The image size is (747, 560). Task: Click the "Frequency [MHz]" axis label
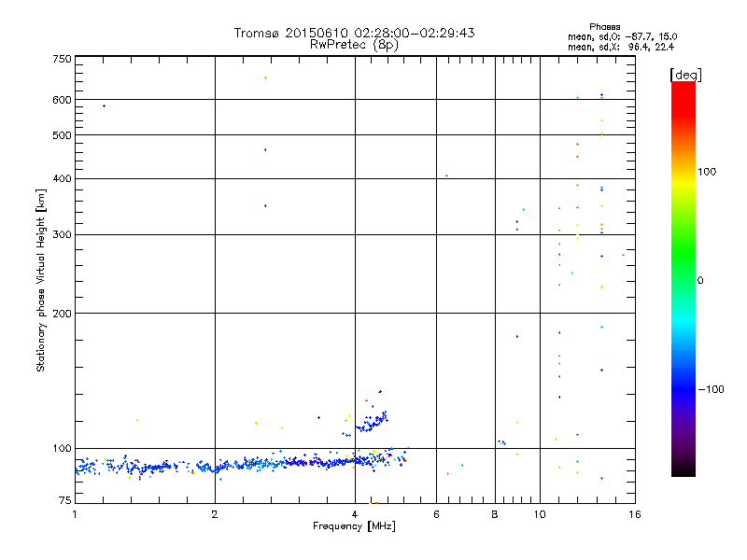[354, 526]
